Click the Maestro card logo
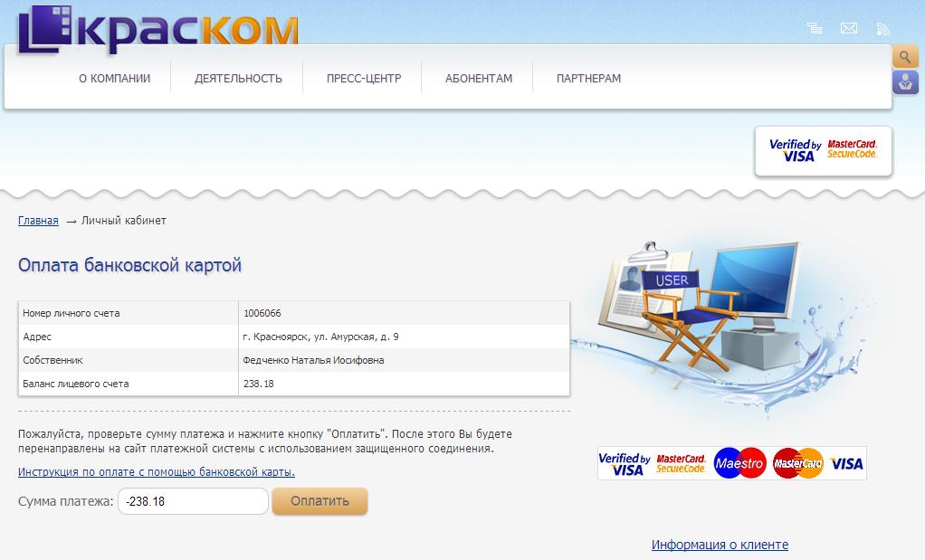The image size is (925, 560). [739, 463]
